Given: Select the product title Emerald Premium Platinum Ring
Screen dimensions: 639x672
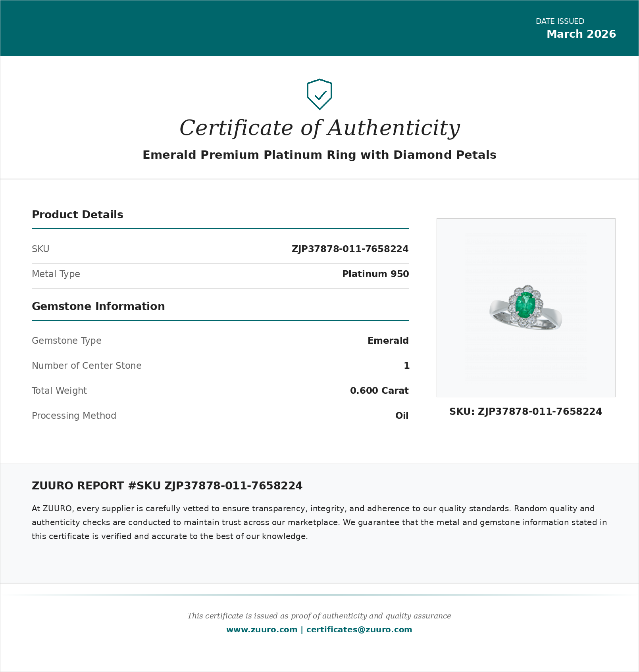Looking at the screenshot, I should click(x=319, y=155).
